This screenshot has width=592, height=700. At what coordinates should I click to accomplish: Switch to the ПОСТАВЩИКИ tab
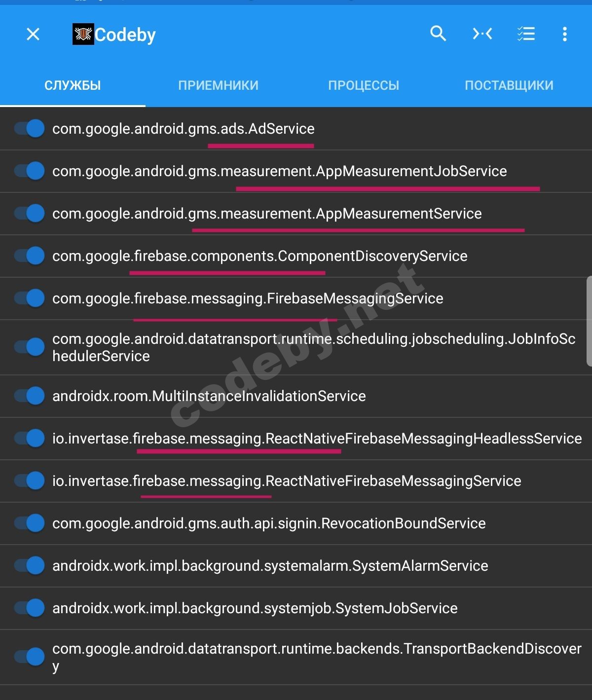pos(509,85)
